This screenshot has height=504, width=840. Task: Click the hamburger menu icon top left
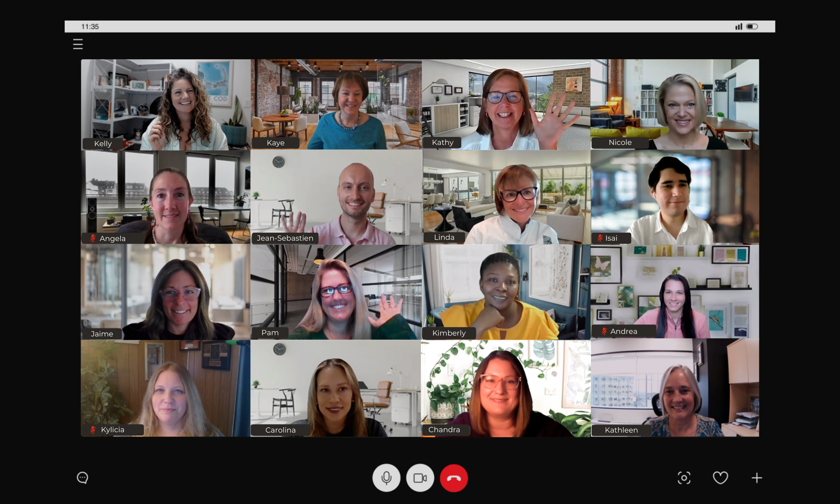click(77, 45)
